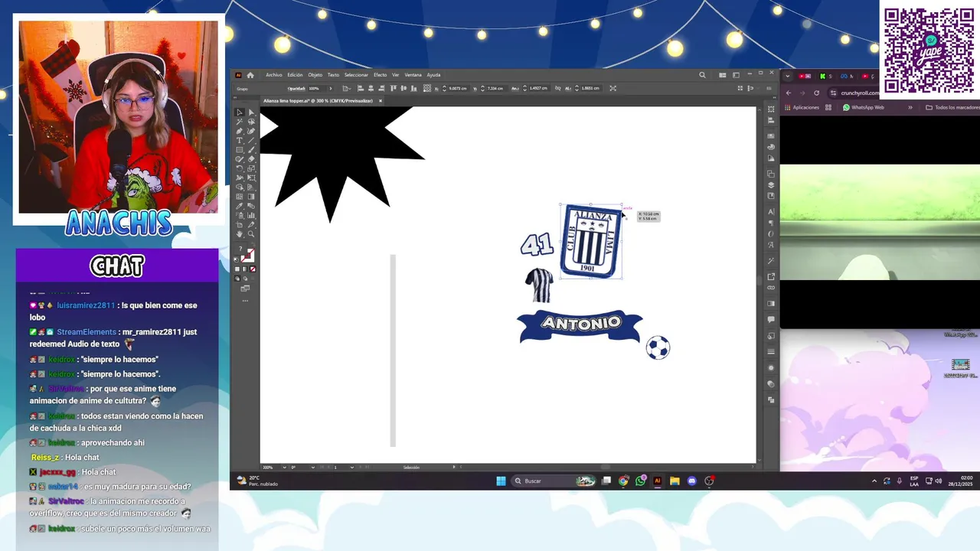Open the Objeto menu
Viewport: 980px width, 551px height.
point(315,75)
